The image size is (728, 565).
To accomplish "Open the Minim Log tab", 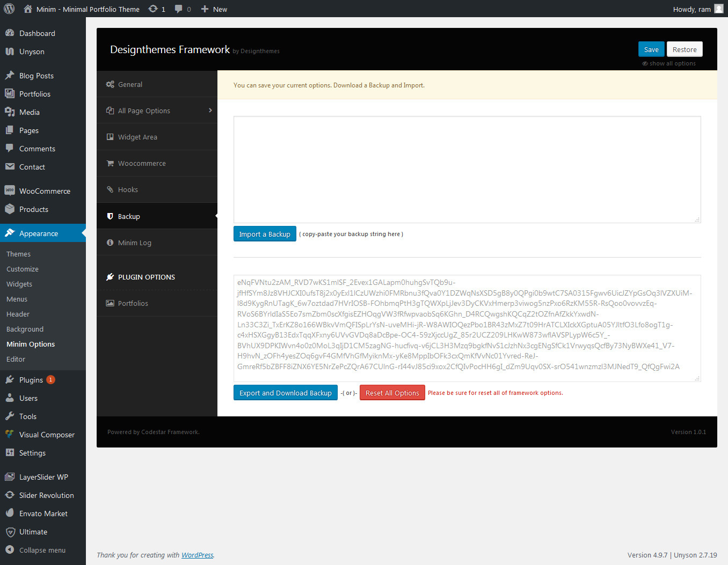I will click(x=157, y=243).
